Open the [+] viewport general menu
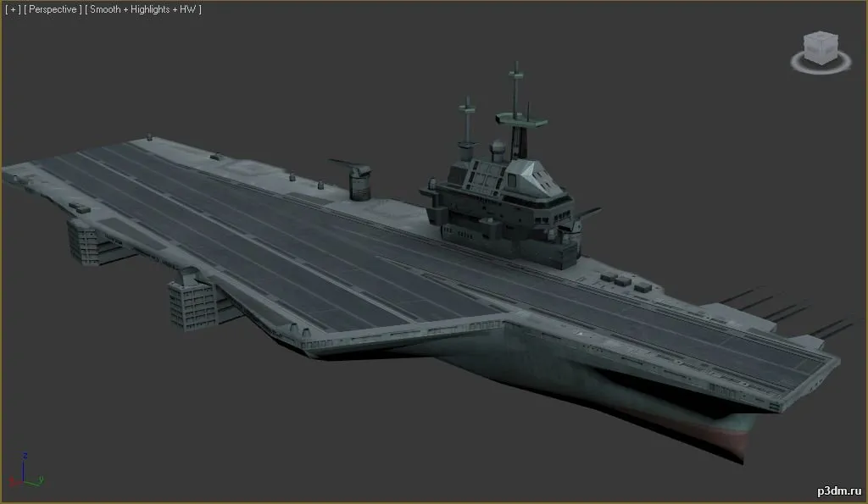Viewport: 868px width, 504px height. 11,10
